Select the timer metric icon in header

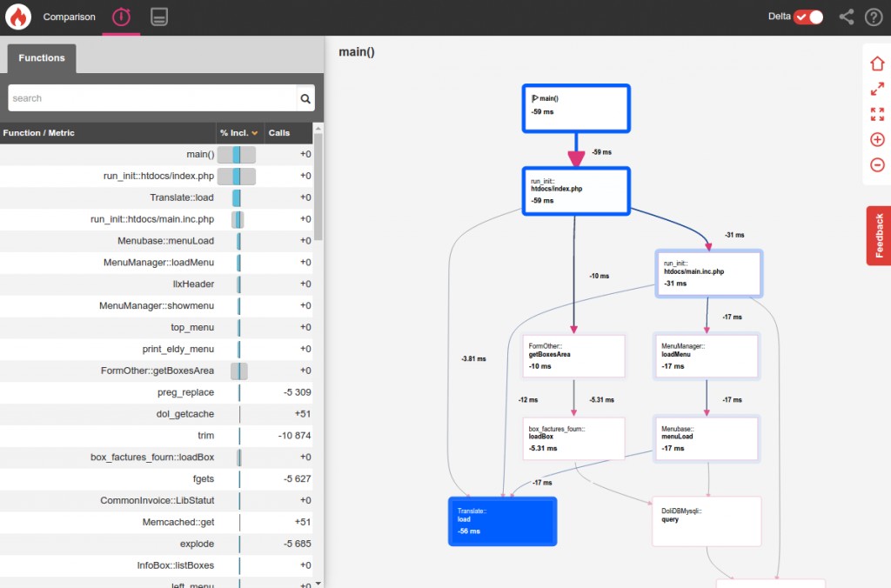[x=121, y=17]
